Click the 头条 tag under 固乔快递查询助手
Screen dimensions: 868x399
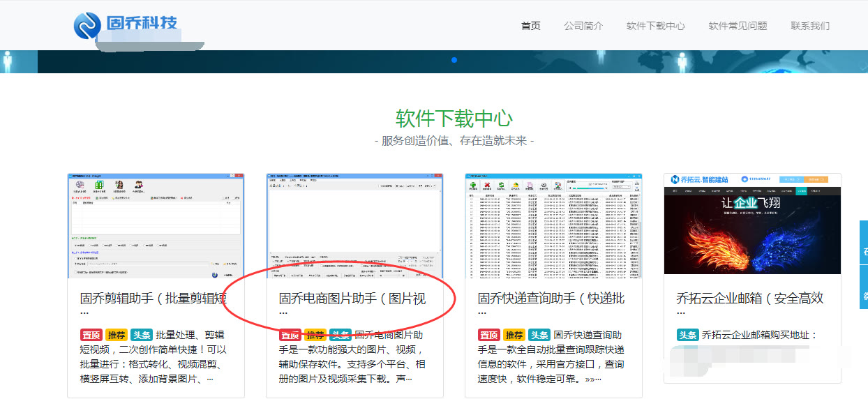[x=539, y=335]
